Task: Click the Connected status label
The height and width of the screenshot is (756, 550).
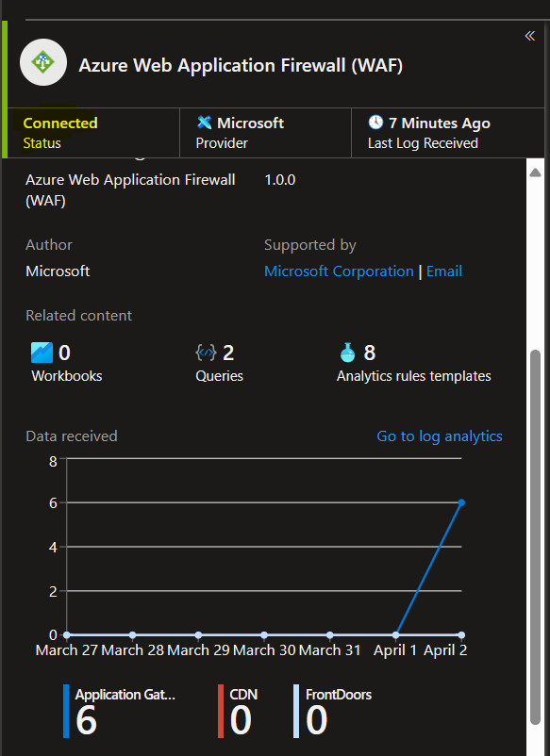Action: coord(60,123)
